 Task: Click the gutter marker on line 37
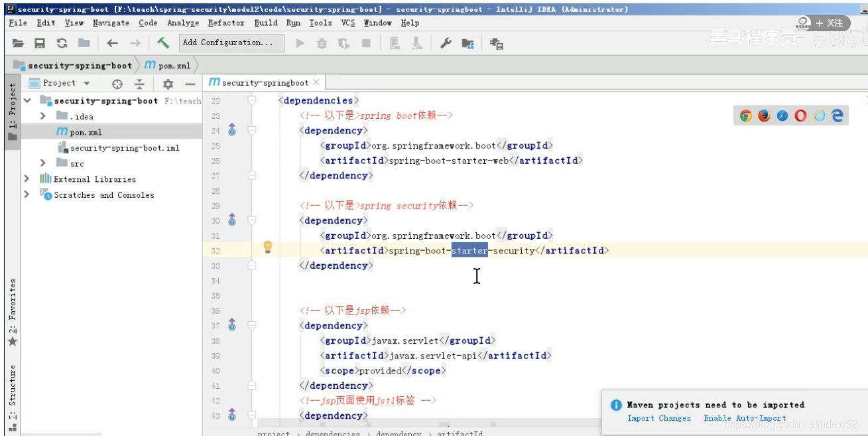(232, 325)
